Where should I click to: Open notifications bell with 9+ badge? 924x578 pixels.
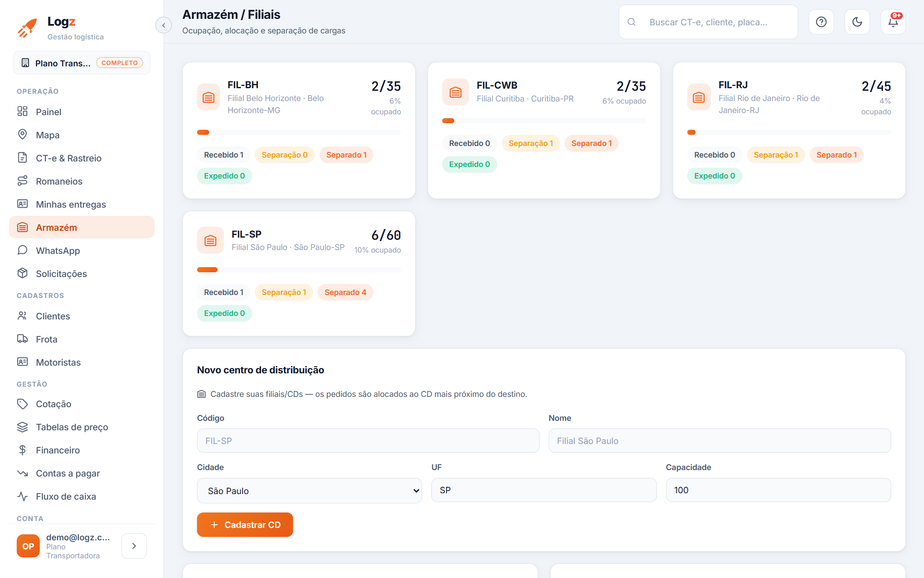click(893, 22)
